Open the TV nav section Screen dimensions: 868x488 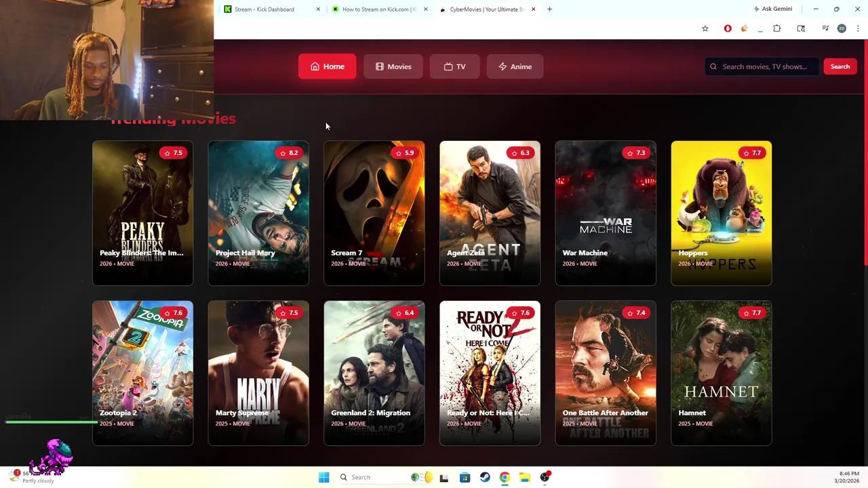(454, 66)
